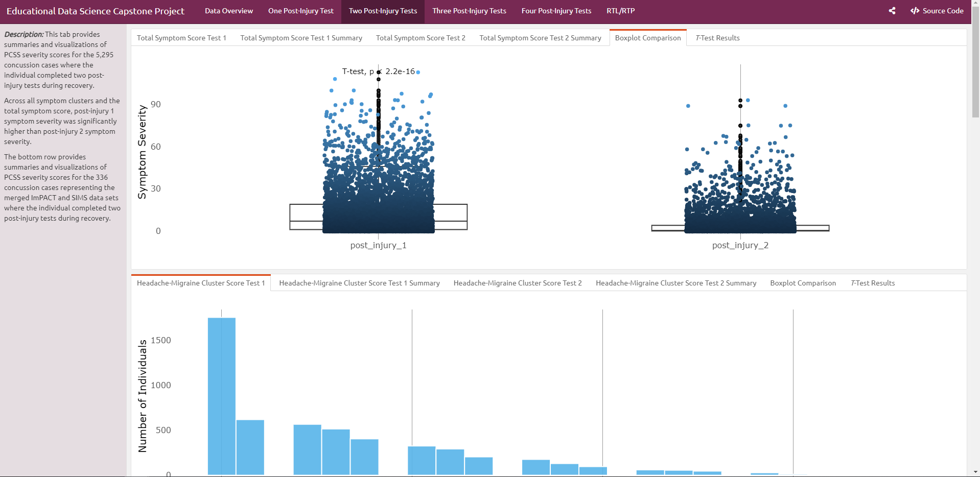Switch to Three Post-Injury Tests page
This screenshot has width=980, height=477.
click(469, 11)
